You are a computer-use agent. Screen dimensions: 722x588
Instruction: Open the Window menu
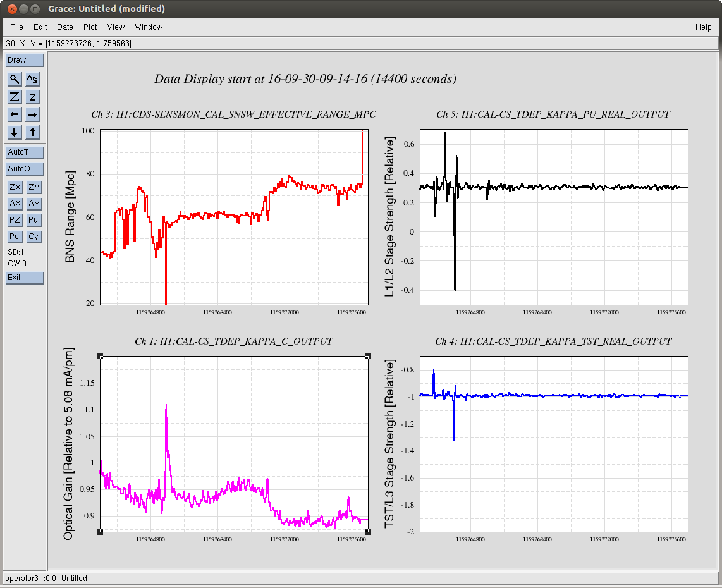click(149, 27)
